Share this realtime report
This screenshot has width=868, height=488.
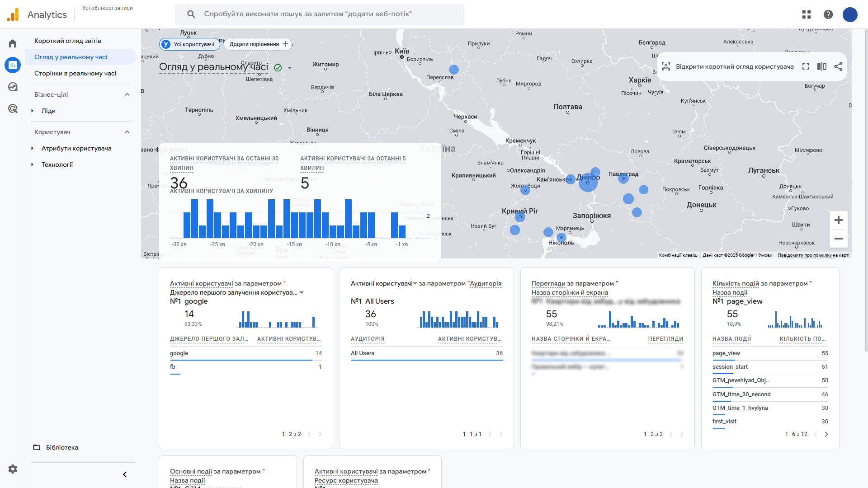[838, 66]
